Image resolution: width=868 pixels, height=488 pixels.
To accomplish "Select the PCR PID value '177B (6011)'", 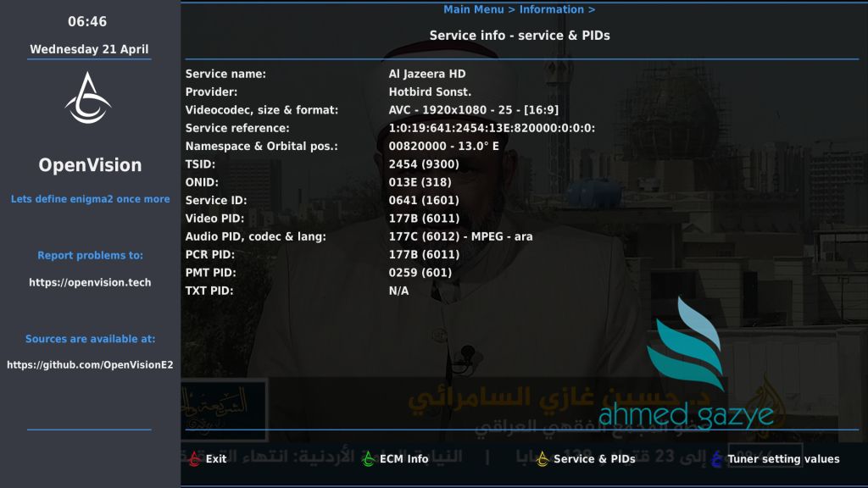I will point(424,254).
